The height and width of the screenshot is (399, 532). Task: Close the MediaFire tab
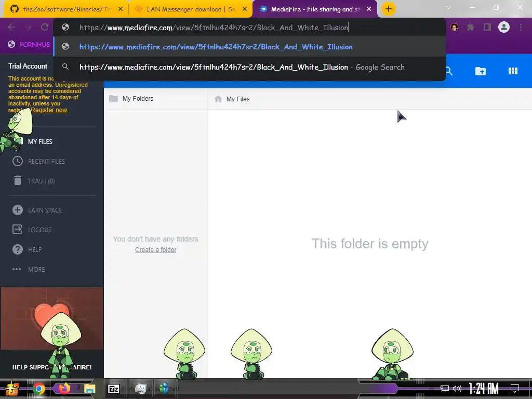click(x=369, y=9)
